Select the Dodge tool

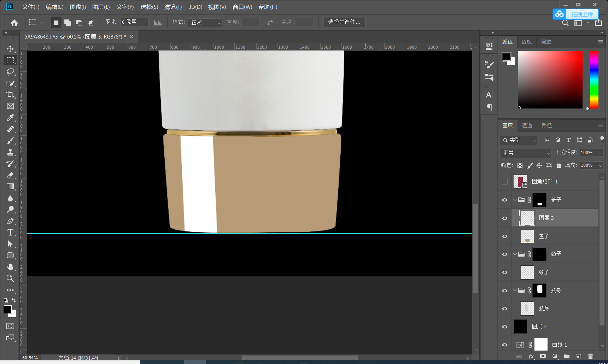pyautogui.click(x=10, y=210)
